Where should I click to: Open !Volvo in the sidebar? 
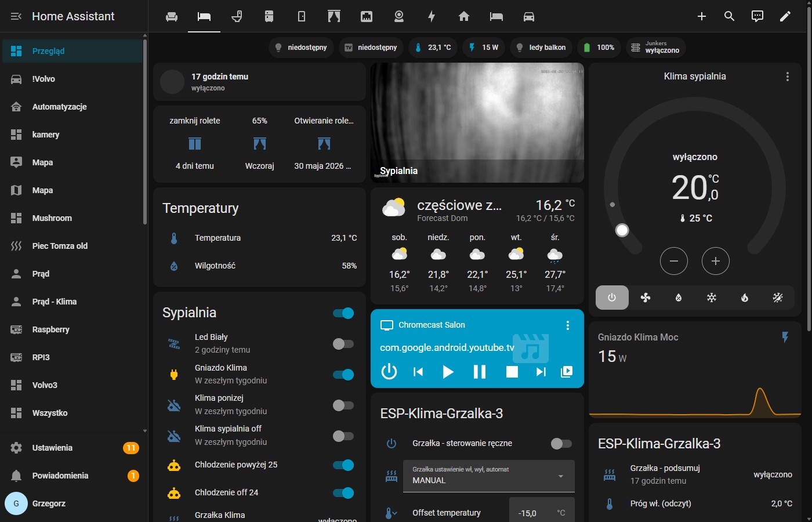72,79
